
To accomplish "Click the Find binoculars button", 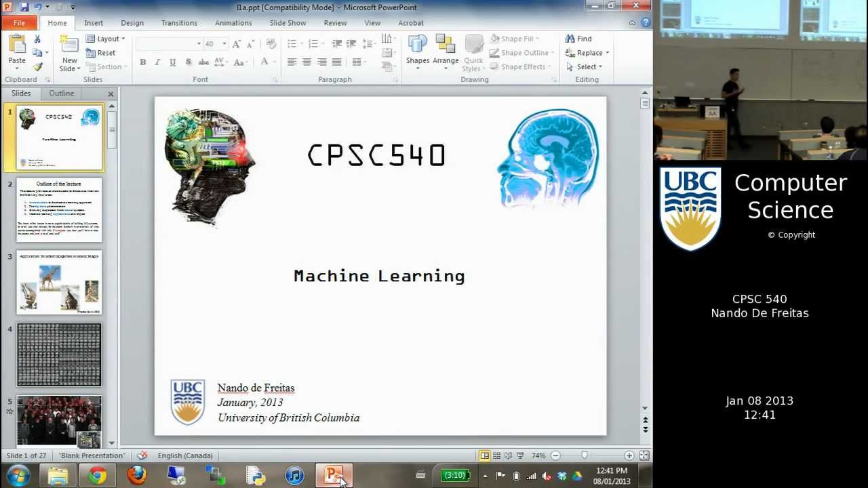I will [x=578, y=39].
